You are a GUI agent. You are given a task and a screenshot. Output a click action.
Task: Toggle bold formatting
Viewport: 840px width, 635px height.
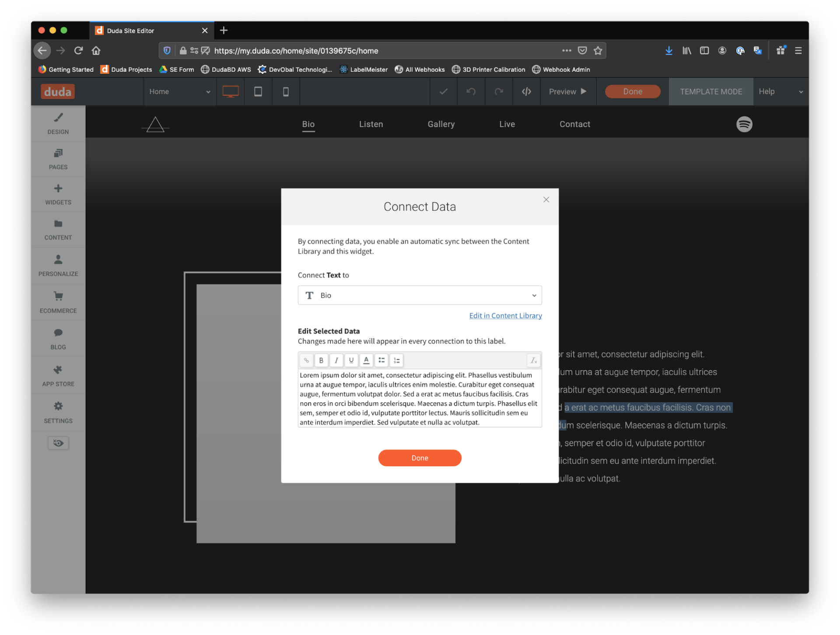pos(321,360)
